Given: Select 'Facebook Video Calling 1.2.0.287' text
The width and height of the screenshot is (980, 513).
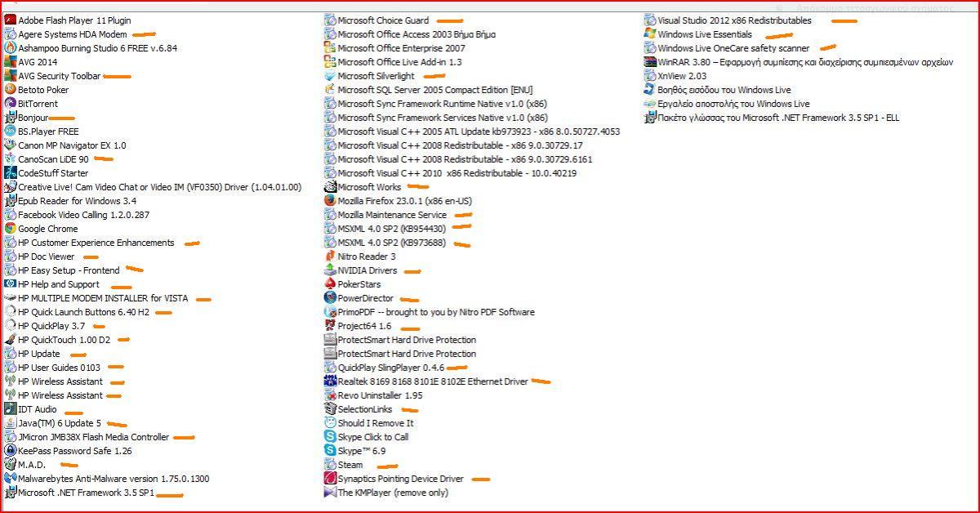Looking at the screenshot, I should click(x=84, y=215).
